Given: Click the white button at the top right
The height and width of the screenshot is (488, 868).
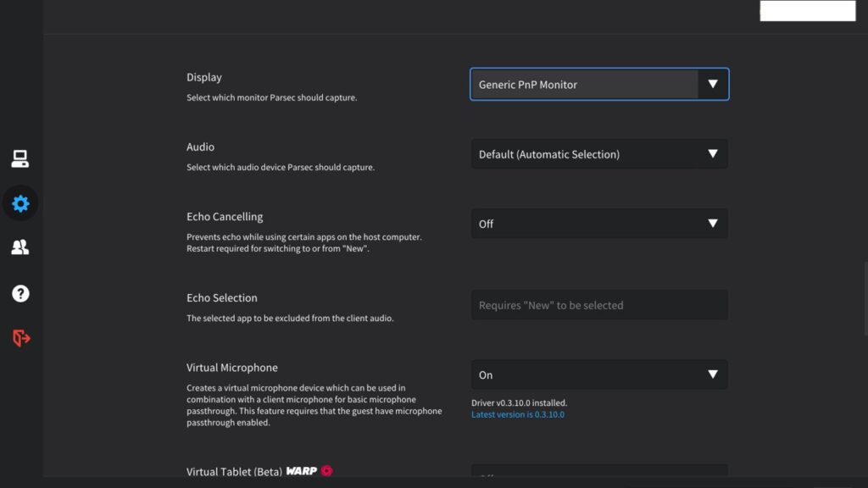Looking at the screenshot, I should pyautogui.click(x=807, y=10).
